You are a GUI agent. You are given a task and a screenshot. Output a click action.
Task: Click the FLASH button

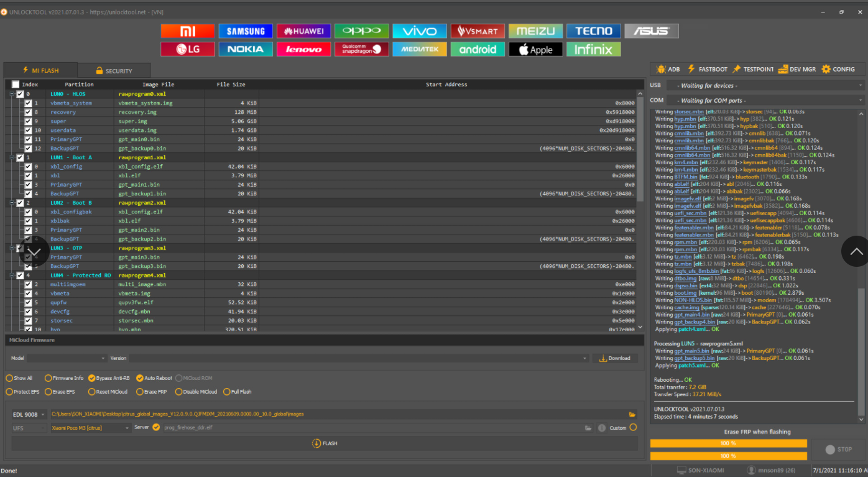pos(325,443)
